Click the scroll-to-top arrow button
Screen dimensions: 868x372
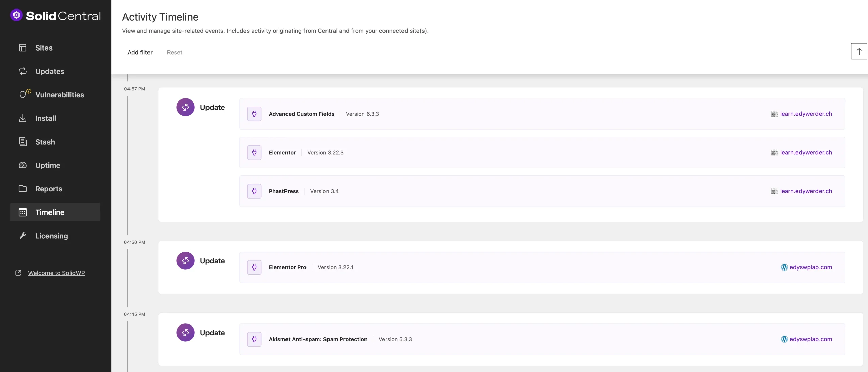pos(859,51)
